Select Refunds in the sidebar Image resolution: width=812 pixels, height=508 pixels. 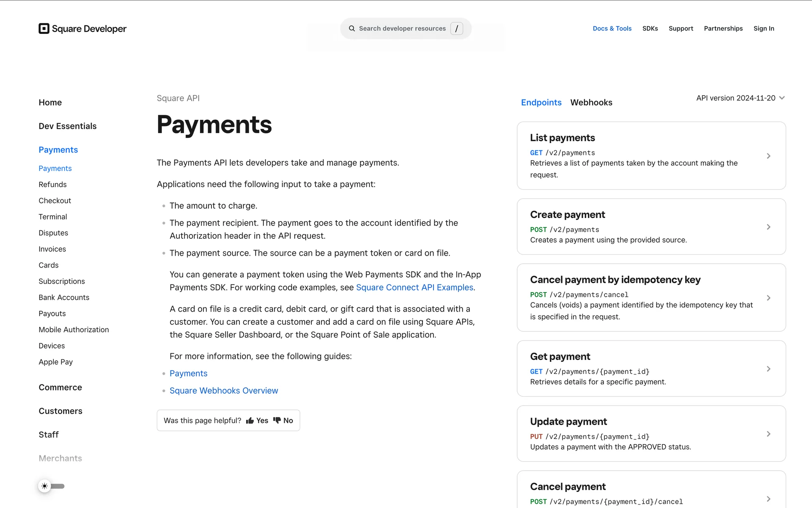pyautogui.click(x=52, y=185)
